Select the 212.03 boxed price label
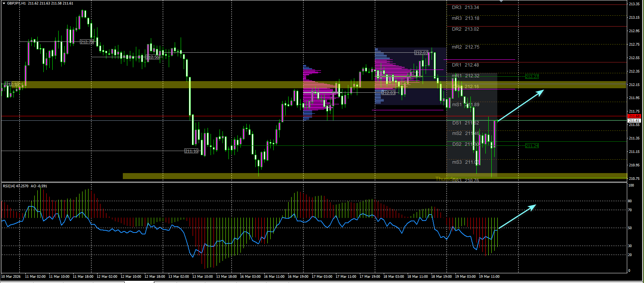Image resolution: width=644 pixels, height=283 pixels. pos(388,93)
